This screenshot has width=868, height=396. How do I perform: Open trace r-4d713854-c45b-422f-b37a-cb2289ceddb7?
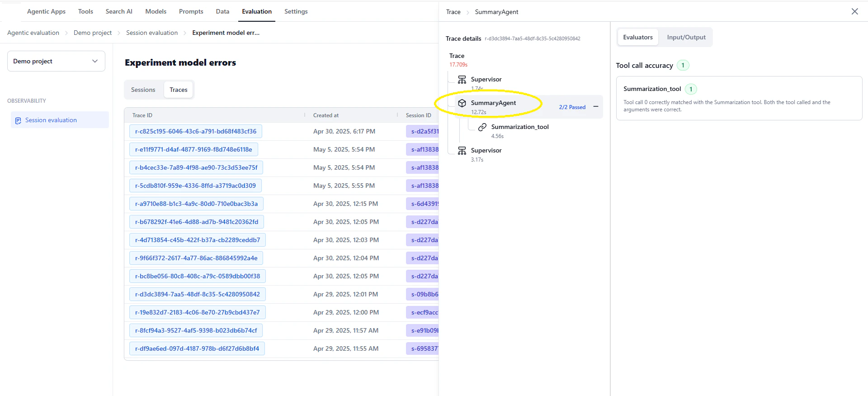[x=198, y=240]
